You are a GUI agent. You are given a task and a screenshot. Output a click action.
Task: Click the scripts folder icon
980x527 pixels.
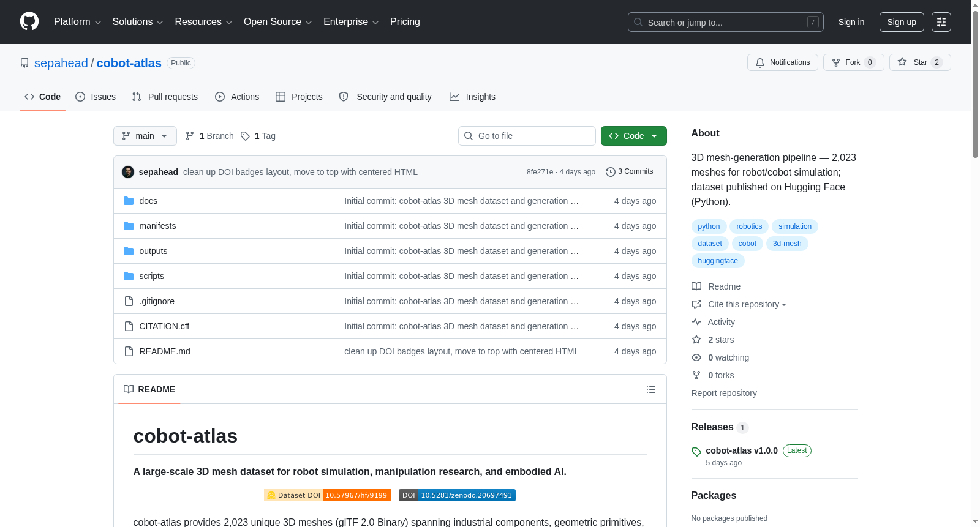(x=129, y=276)
